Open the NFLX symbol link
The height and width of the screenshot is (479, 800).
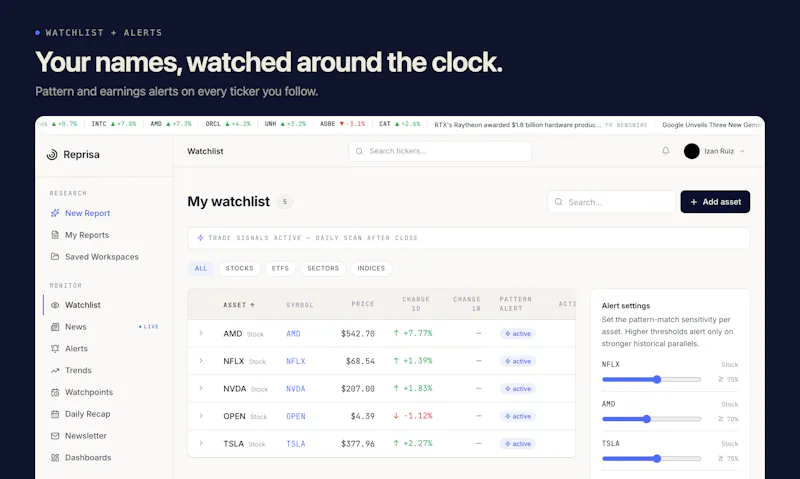coord(295,361)
